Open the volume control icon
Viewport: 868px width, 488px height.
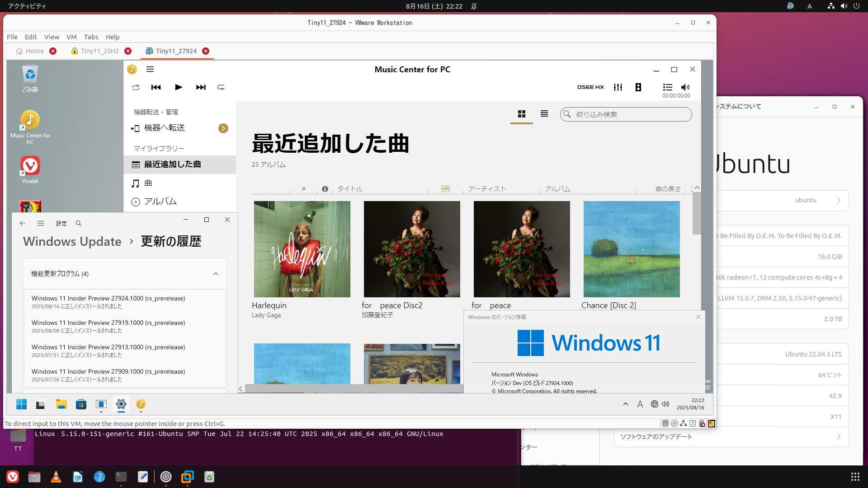click(685, 87)
